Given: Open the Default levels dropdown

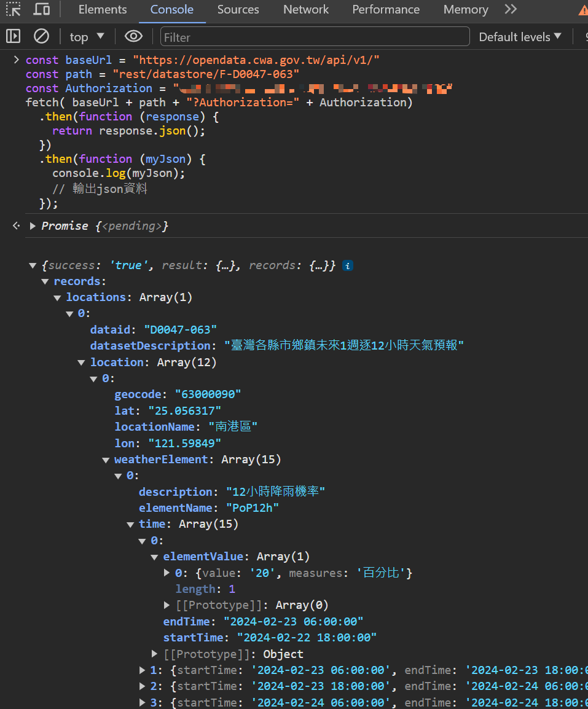Looking at the screenshot, I should [x=520, y=37].
